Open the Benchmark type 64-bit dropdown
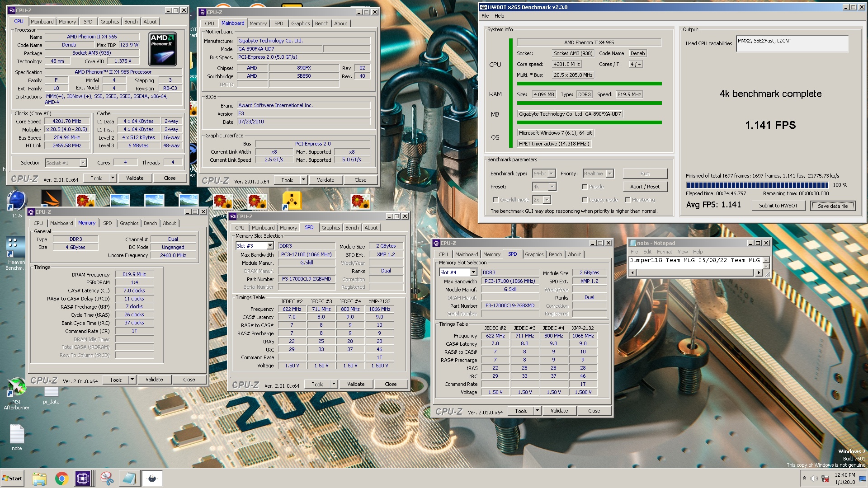The width and height of the screenshot is (868, 488). (551, 174)
